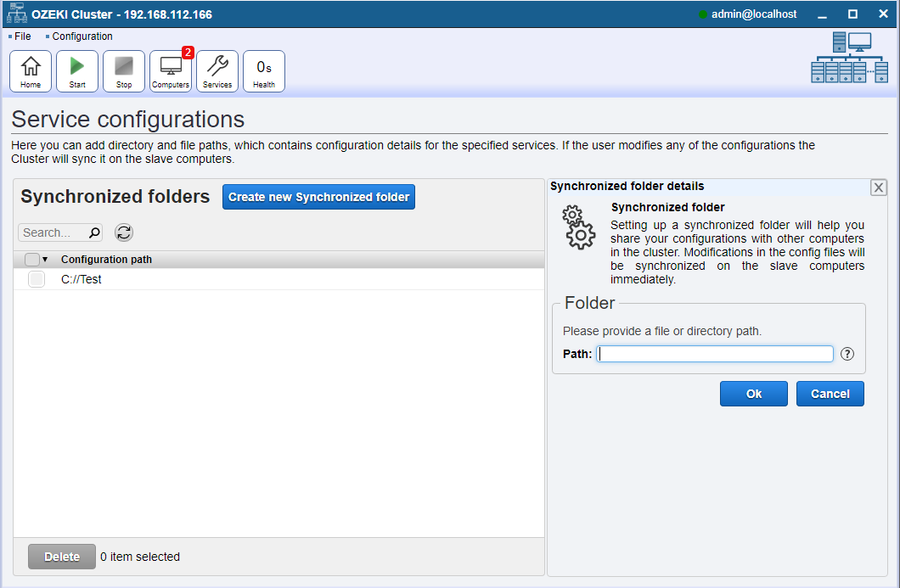Tick the checkbox for C://Test row
This screenshot has width=900, height=588.
point(37,279)
